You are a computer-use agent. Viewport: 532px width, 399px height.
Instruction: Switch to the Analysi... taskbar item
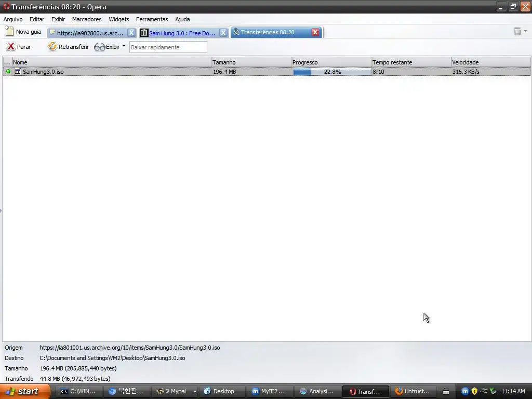coord(317,391)
